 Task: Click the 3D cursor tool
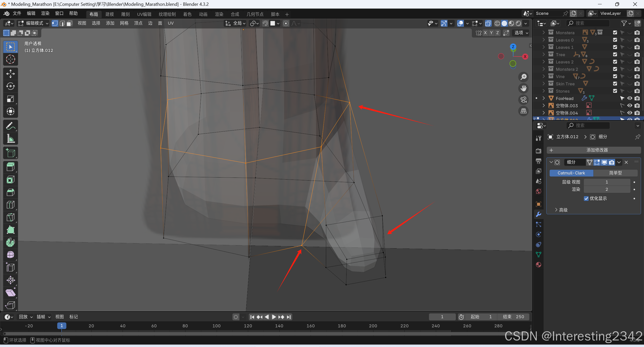10,59
